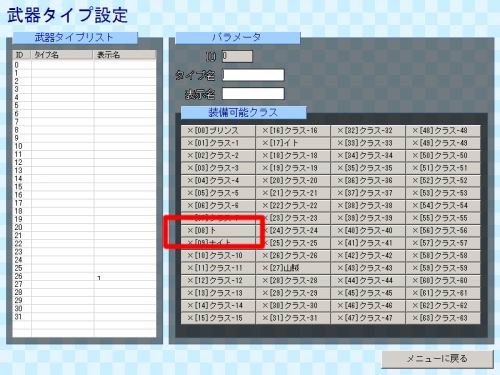Toggle class [60]クラス-60

[x=443, y=281]
